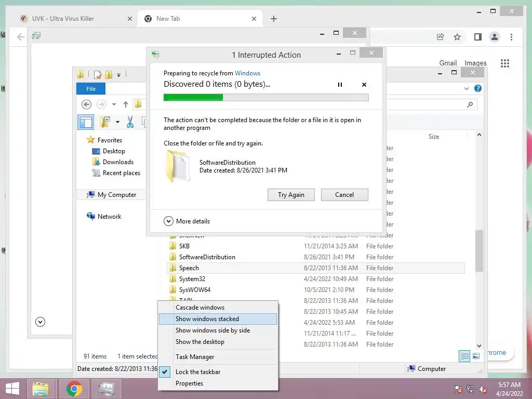The height and width of the screenshot is (399, 532).
Task: Switch Explorer to details view
Action: pos(464,356)
